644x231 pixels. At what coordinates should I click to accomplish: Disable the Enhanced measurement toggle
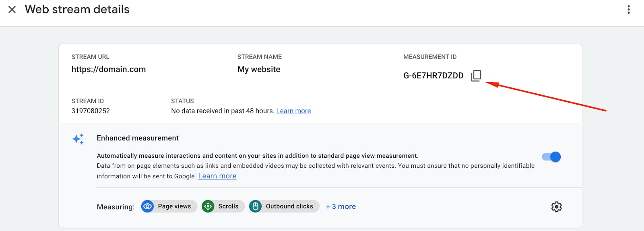tap(551, 157)
